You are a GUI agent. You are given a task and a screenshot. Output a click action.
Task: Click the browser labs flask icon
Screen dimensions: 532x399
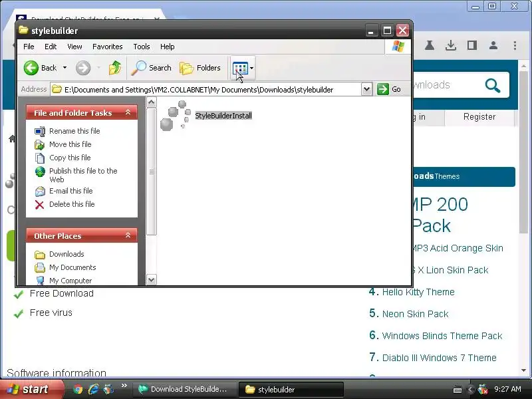[430, 45]
